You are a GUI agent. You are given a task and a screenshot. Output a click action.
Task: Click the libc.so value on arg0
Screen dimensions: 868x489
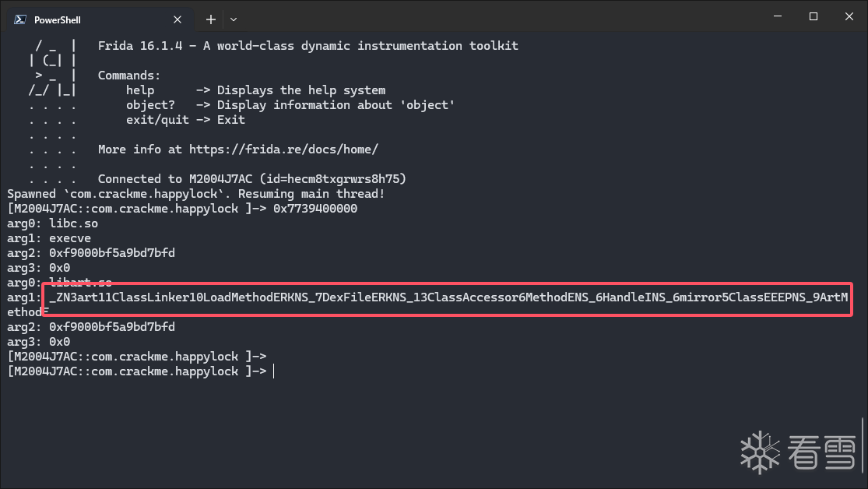(74, 223)
